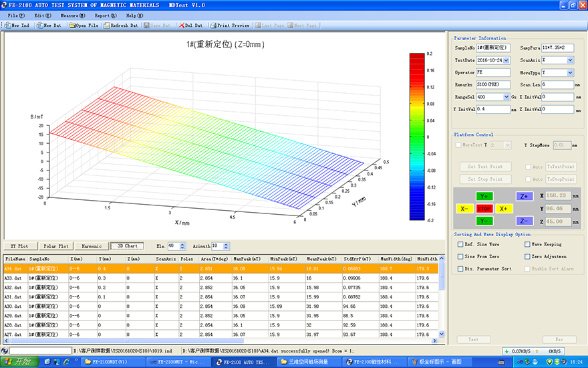Toggle Dis. Parameter Sort checkbox
Image resolution: width=588 pixels, height=368 pixels.
460,269
